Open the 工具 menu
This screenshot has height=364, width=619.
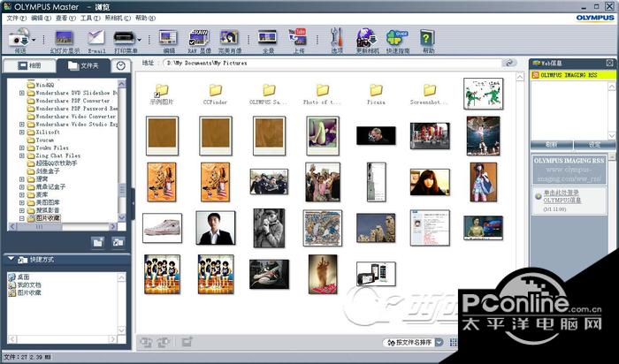click(x=90, y=19)
